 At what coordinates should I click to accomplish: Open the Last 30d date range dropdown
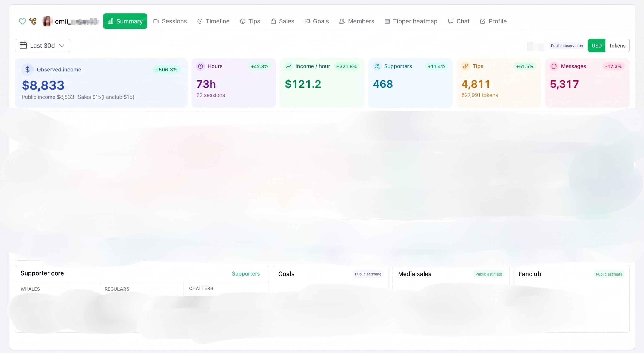(43, 46)
